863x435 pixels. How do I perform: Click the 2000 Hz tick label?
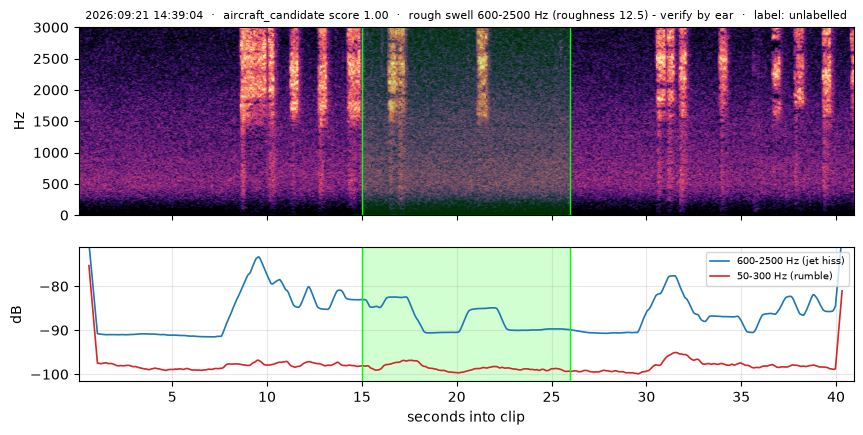tap(52, 90)
